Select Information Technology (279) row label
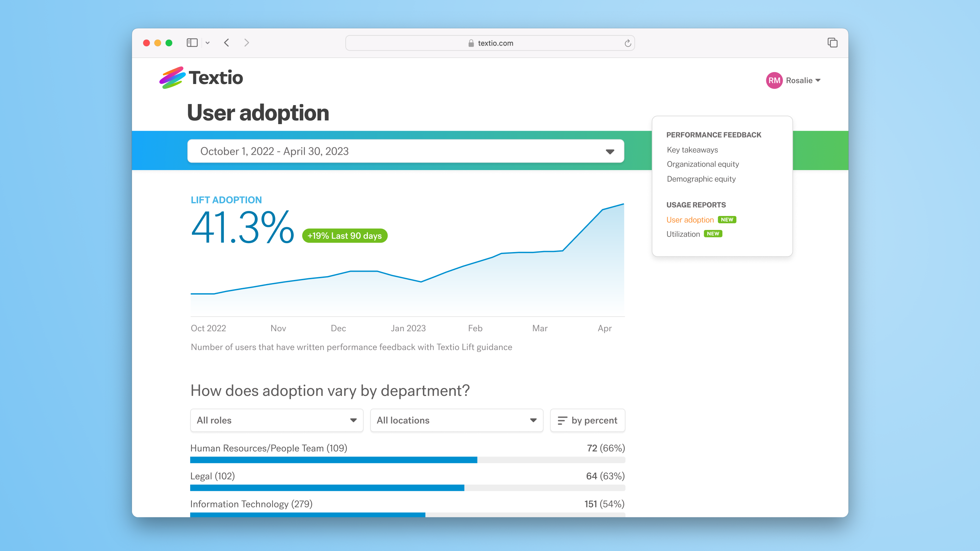Image resolution: width=980 pixels, height=551 pixels. [x=251, y=504]
